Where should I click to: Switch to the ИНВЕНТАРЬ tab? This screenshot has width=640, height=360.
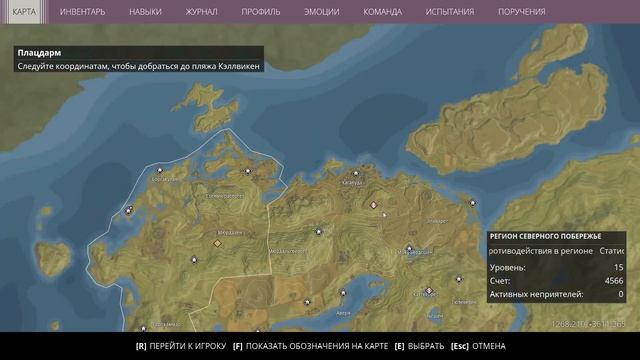[x=82, y=12]
